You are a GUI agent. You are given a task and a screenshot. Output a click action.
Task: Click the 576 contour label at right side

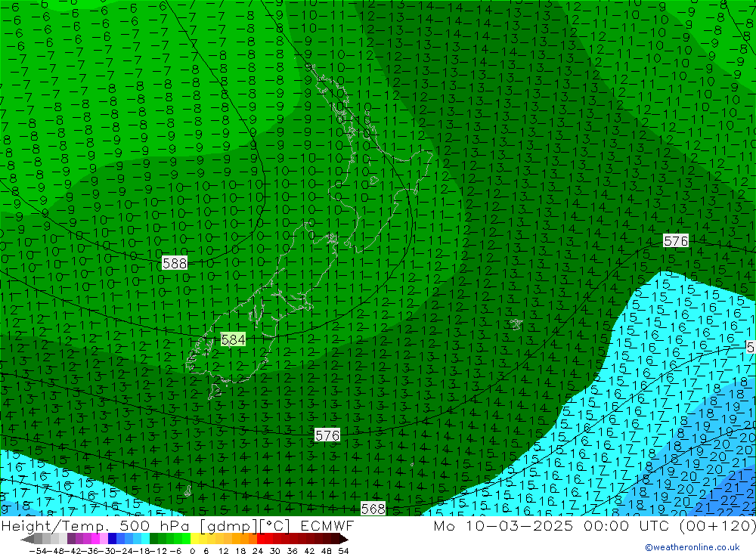point(675,240)
